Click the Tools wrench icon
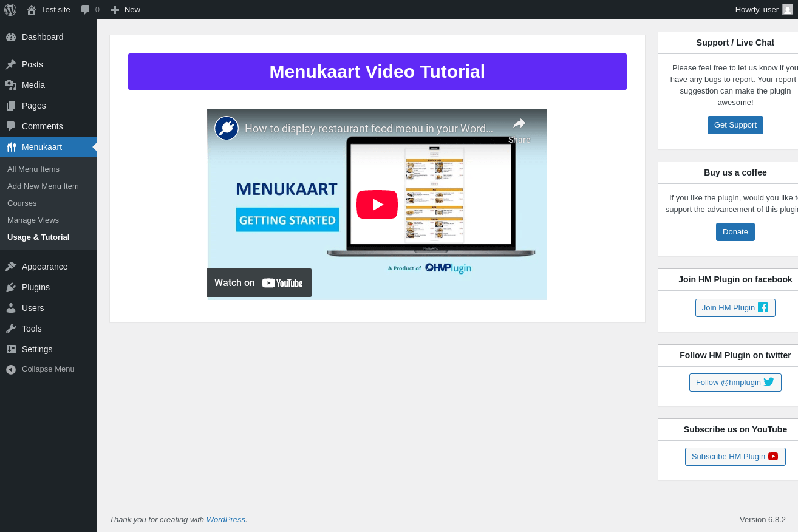798x532 pixels. coord(11,329)
